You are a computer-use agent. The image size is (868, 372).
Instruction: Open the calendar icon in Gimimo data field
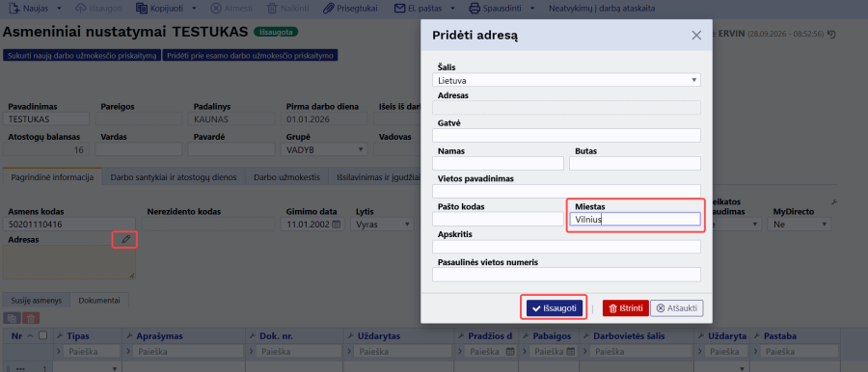pos(336,225)
